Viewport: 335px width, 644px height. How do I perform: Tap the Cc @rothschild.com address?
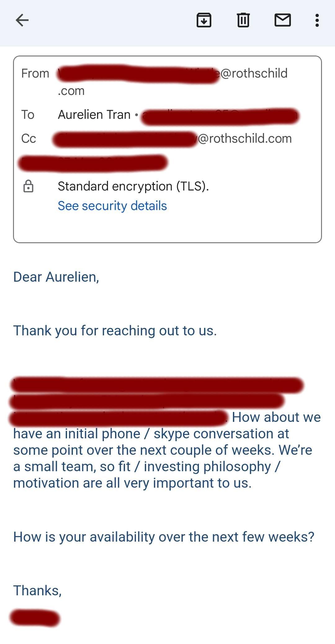pos(244,139)
